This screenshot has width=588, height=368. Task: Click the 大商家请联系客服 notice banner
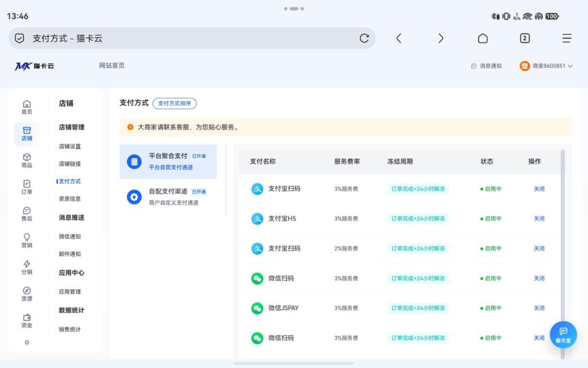(345, 127)
